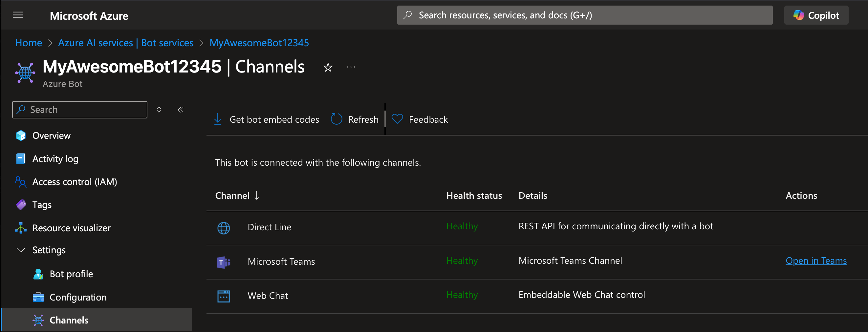Screen dimensions: 868x332
Task: Click the Copilot button
Action: pyautogui.click(x=816, y=15)
